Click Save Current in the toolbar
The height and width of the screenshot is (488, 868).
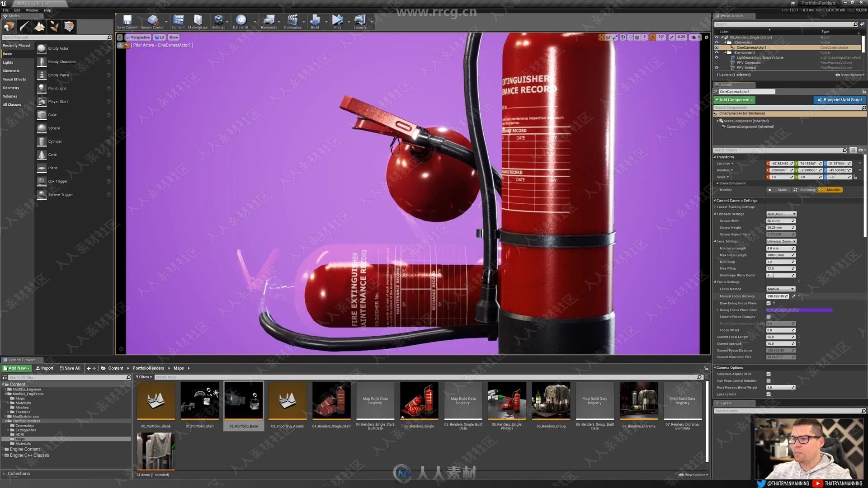point(127,22)
